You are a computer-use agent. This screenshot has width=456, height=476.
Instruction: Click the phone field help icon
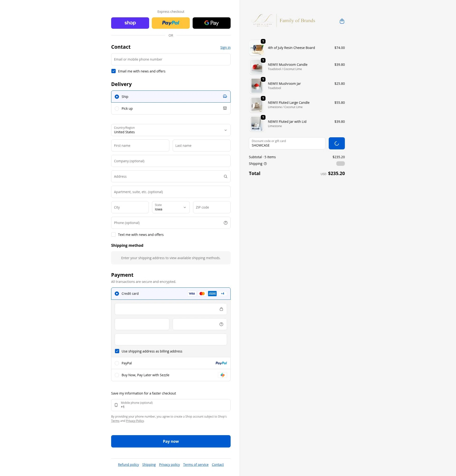[x=225, y=223]
